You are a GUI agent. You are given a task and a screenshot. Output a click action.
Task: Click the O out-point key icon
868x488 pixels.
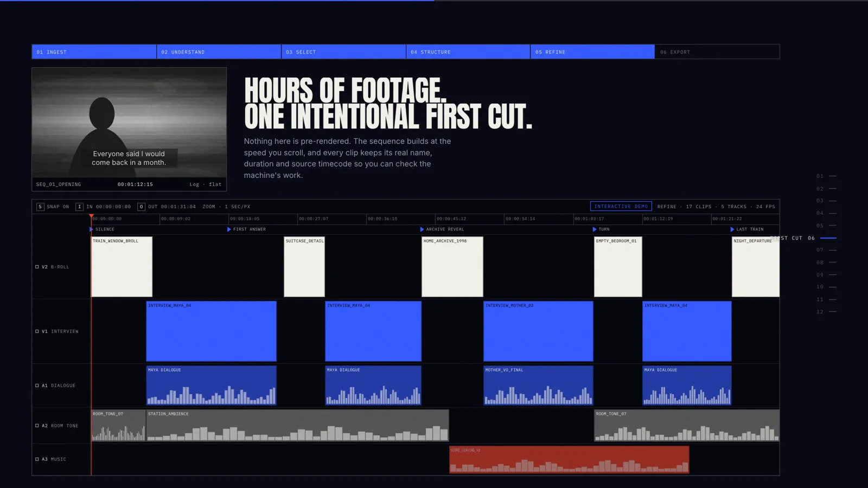pyautogui.click(x=141, y=207)
